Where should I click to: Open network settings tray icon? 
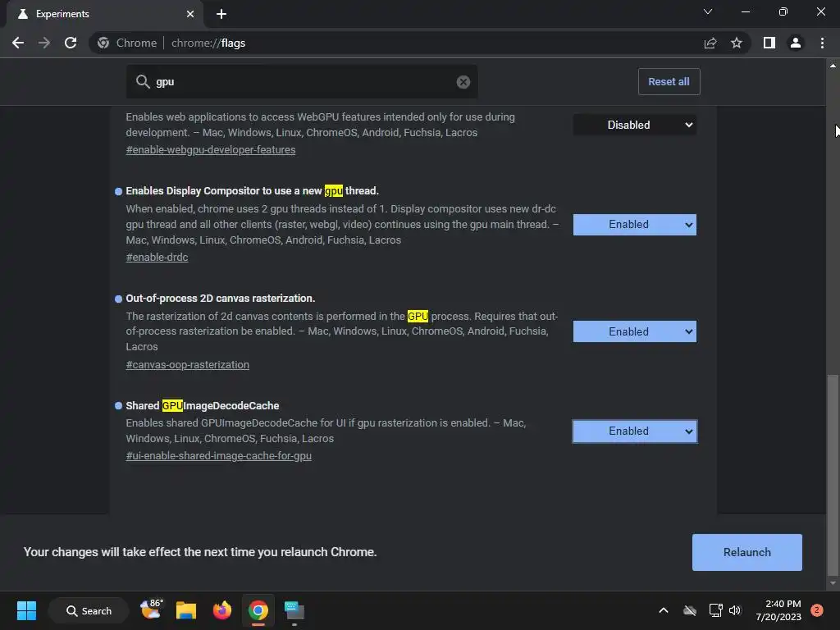point(715,610)
